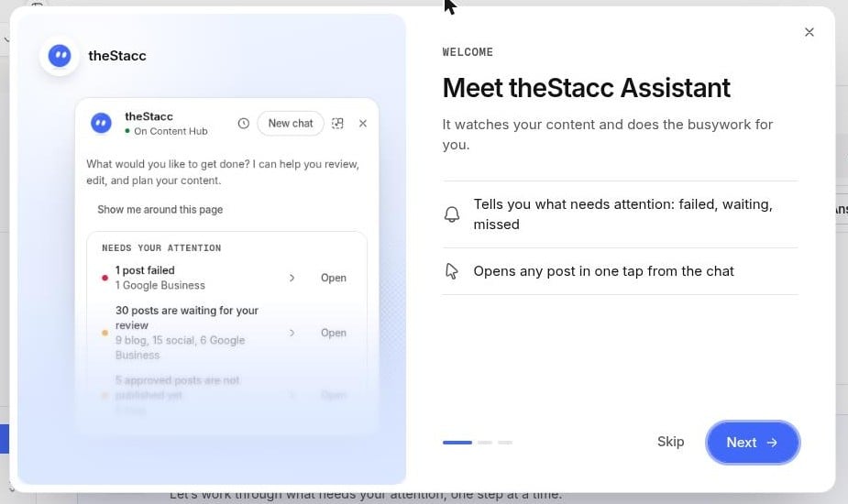The width and height of the screenshot is (848, 504).
Task: Expand chevron beside 30 posts waiting
Action: tap(292, 333)
